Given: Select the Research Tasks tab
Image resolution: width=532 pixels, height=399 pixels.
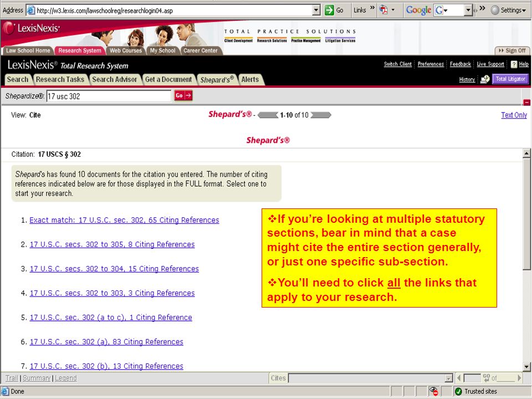Looking at the screenshot, I should (60, 79).
